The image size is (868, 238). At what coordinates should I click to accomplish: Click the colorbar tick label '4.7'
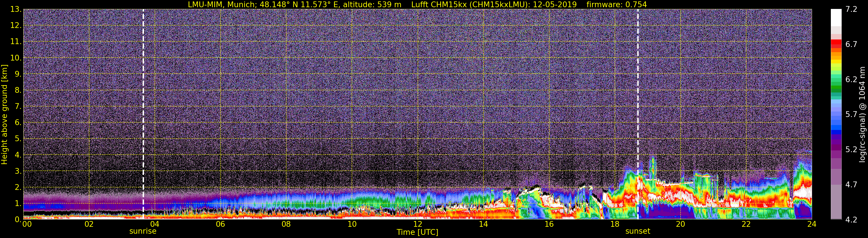851,184
